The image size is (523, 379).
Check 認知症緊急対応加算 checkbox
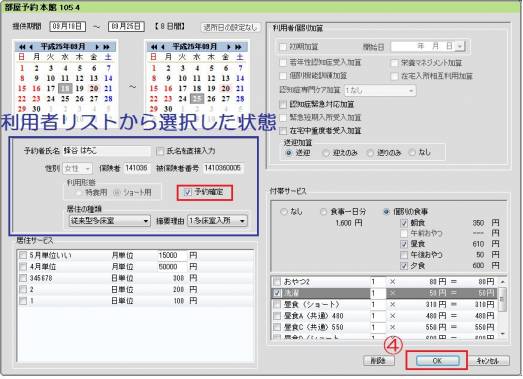[x=283, y=104]
